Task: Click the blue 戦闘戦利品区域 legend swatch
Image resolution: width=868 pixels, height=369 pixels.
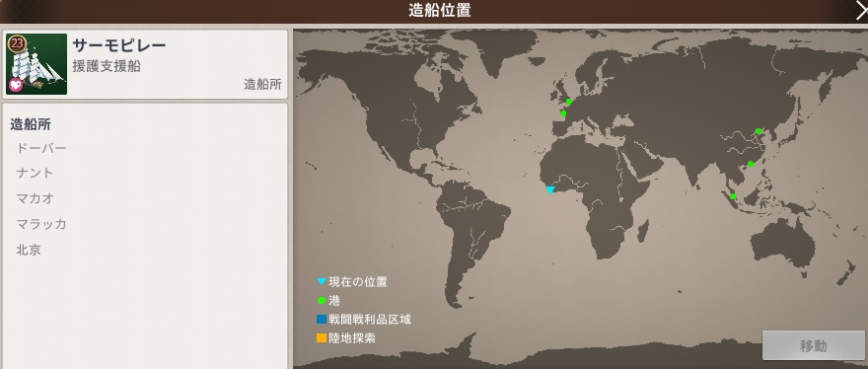Action: 322,320
